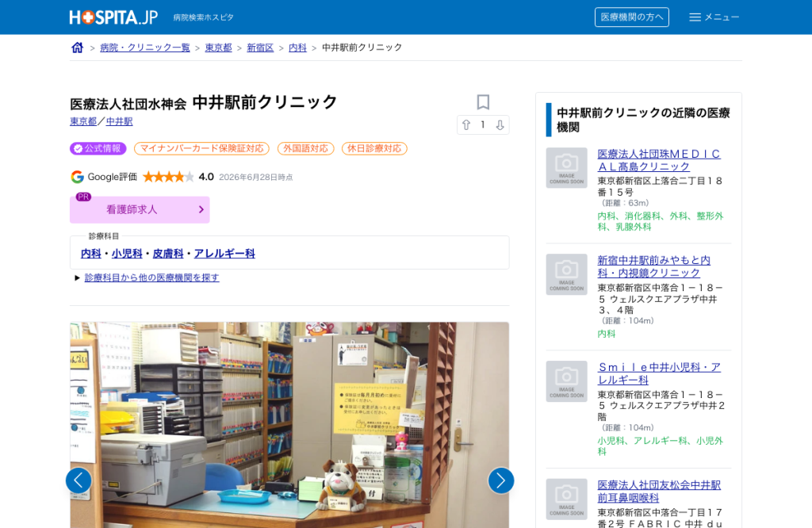Open the 新宿区 breadcrumb link
This screenshot has height=528, width=812.
coord(260,48)
